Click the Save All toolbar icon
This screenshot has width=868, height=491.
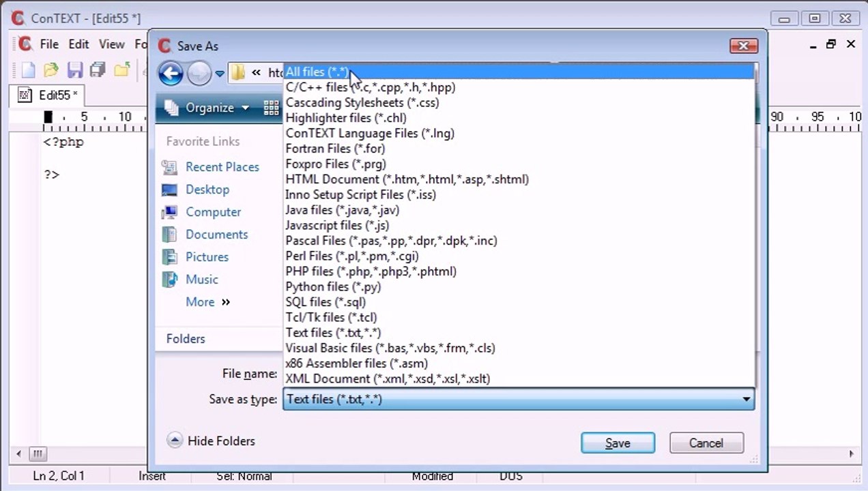pos(98,70)
